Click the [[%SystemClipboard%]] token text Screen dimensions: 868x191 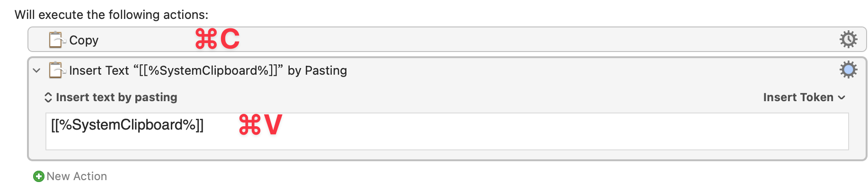click(x=127, y=125)
